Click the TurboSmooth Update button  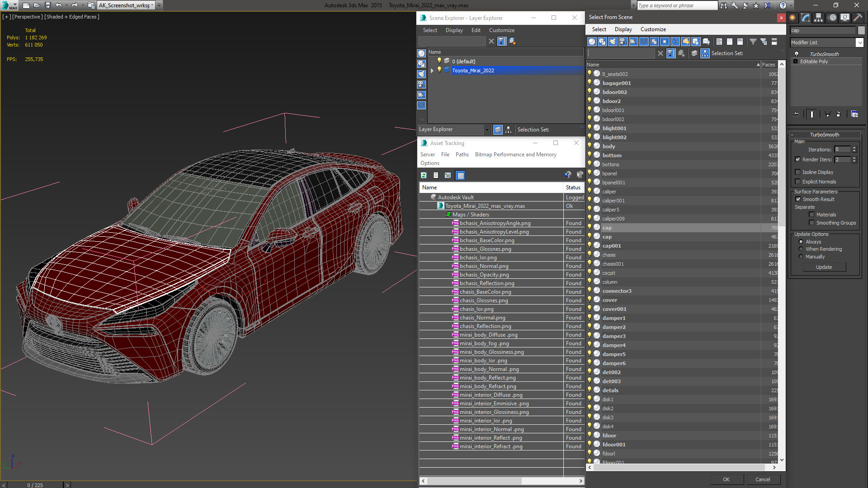(824, 267)
